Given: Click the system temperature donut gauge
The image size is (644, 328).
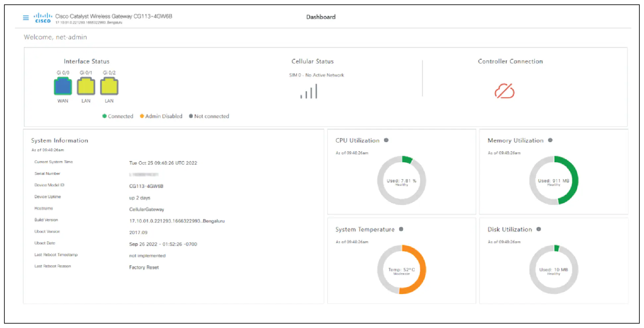Looking at the screenshot, I should point(402,269).
